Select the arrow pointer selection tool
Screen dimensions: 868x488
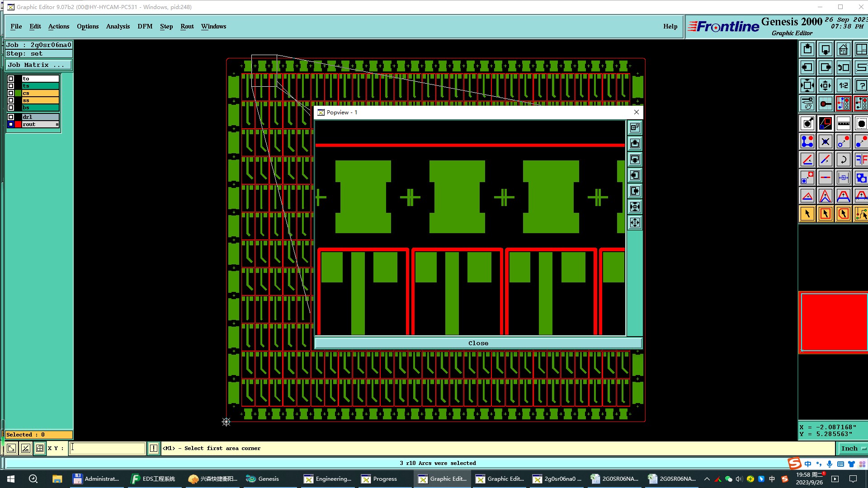pyautogui.click(x=807, y=214)
